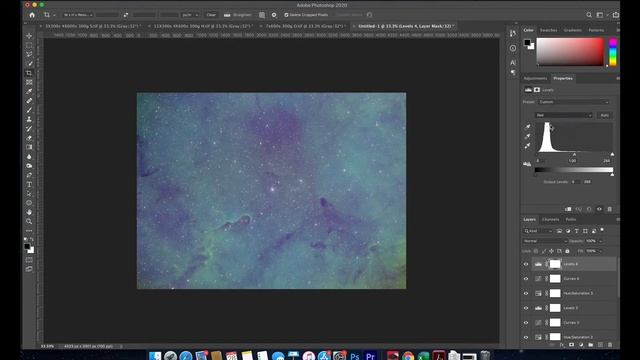640x360 pixels.
Task: Create new fill or adjustment layer
Action: point(581,345)
